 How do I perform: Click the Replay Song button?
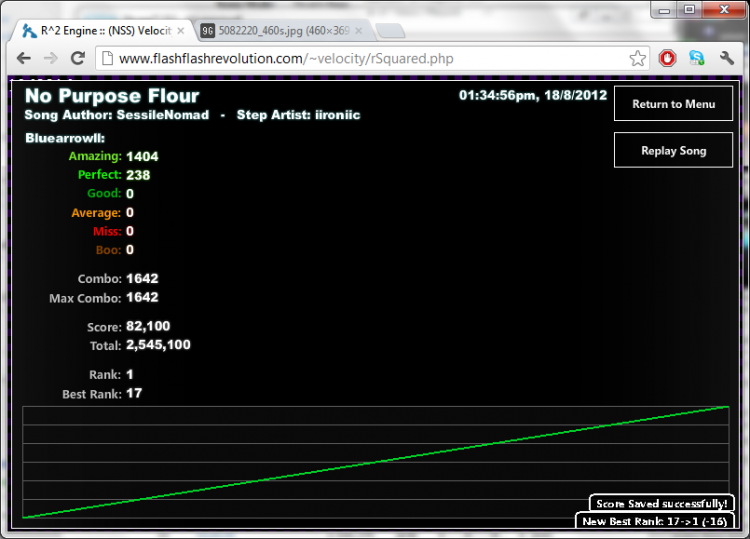[673, 150]
